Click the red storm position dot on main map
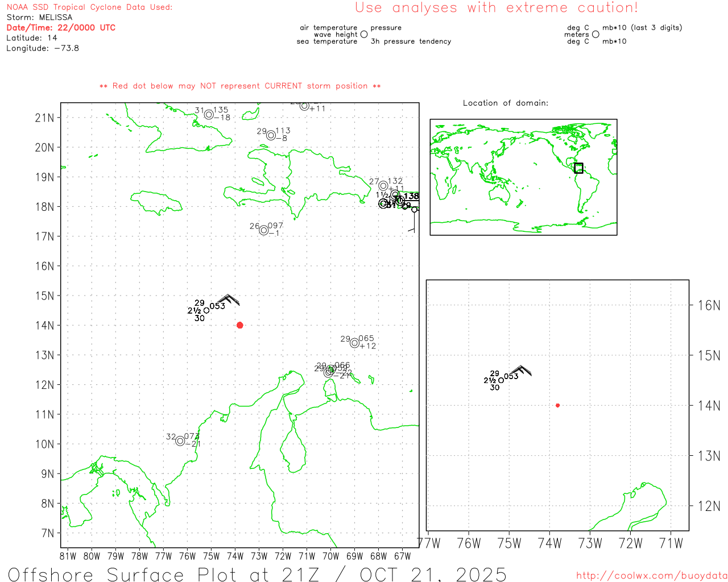This screenshot has width=728, height=582. pyautogui.click(x=239, y=325)
